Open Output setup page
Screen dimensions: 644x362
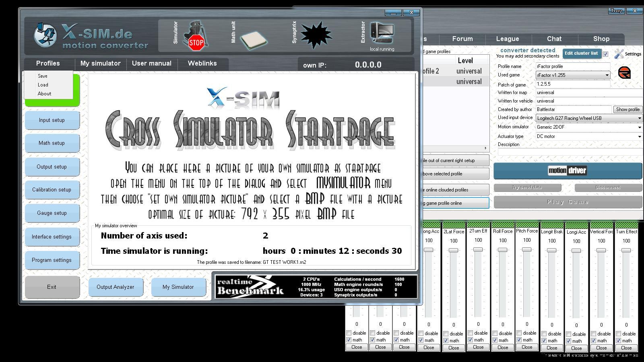[x=52, y=167]
